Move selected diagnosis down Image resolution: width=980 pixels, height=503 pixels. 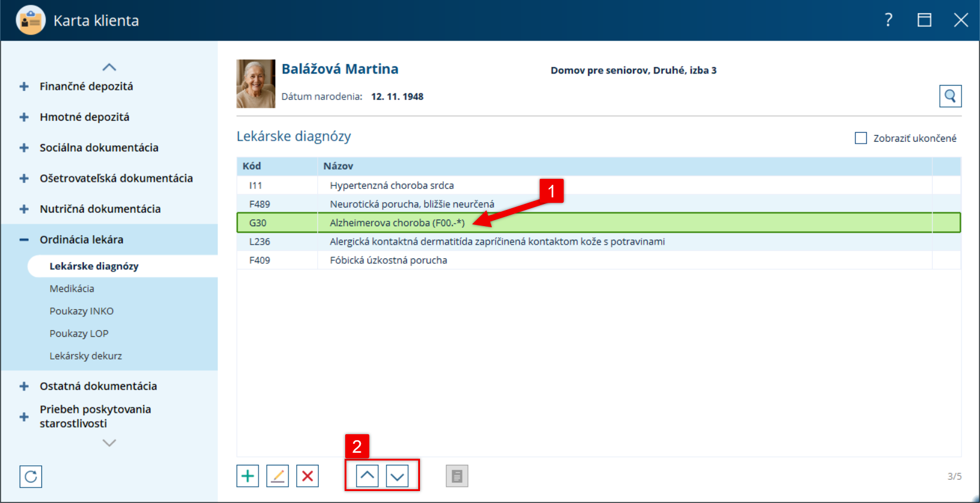397,476
